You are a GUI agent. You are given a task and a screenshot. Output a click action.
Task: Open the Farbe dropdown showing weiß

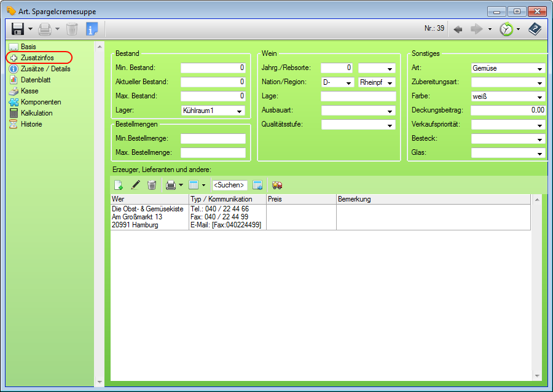539,97
